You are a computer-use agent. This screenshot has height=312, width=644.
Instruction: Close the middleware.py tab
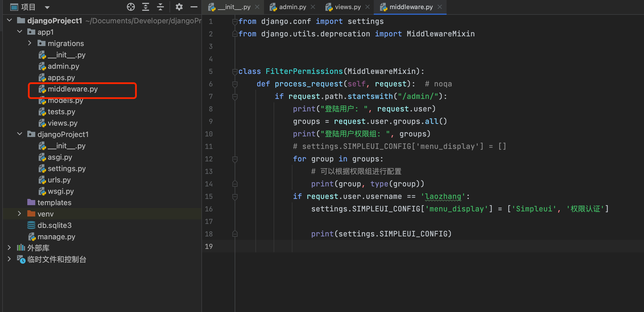pyautogui.click(x=440, y=7)
